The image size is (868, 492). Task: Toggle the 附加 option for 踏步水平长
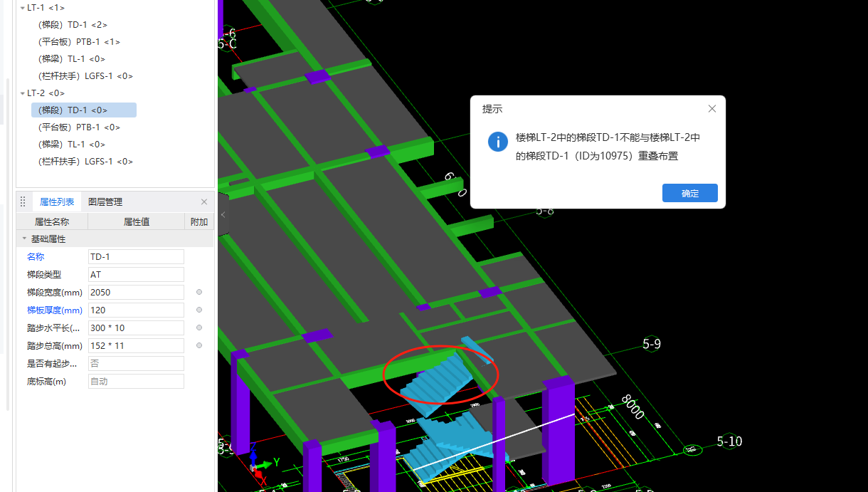[199, 328]
